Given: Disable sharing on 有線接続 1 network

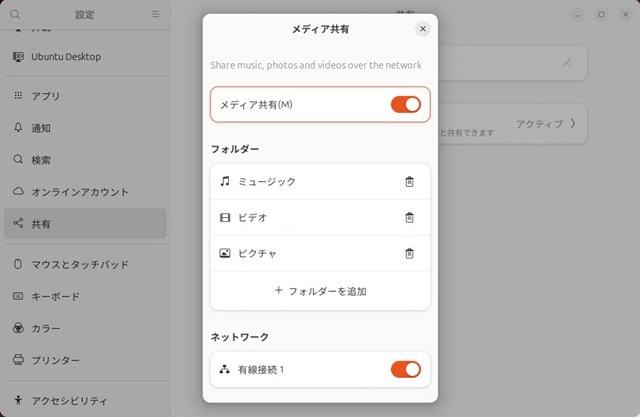Looking at the screenshot, I should pyautogui.click(x=405, y=370).
